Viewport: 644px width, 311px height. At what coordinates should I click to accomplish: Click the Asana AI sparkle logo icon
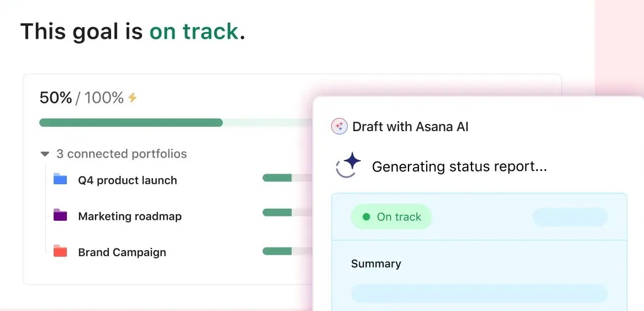pyautogui.click(x=339, y=127)
